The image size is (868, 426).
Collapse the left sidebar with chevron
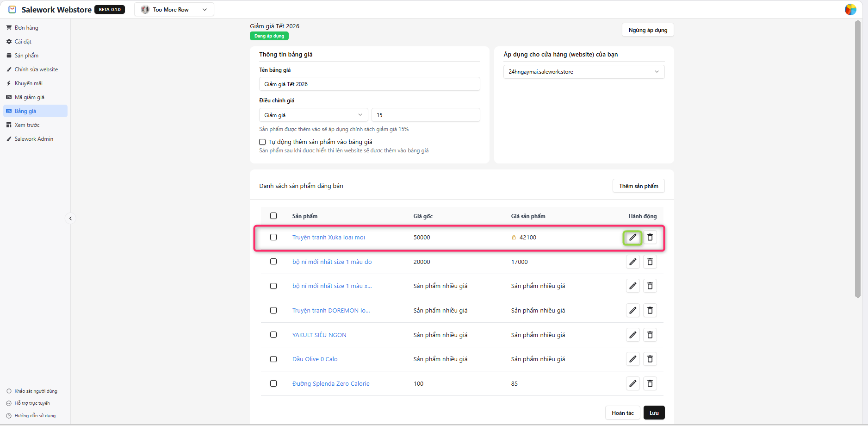tap(70, 218)
